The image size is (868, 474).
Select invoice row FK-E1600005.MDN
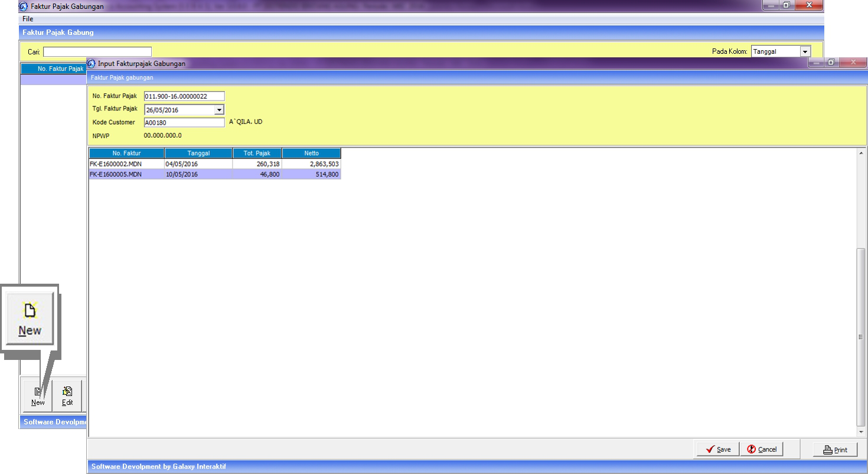click(126, 174)
